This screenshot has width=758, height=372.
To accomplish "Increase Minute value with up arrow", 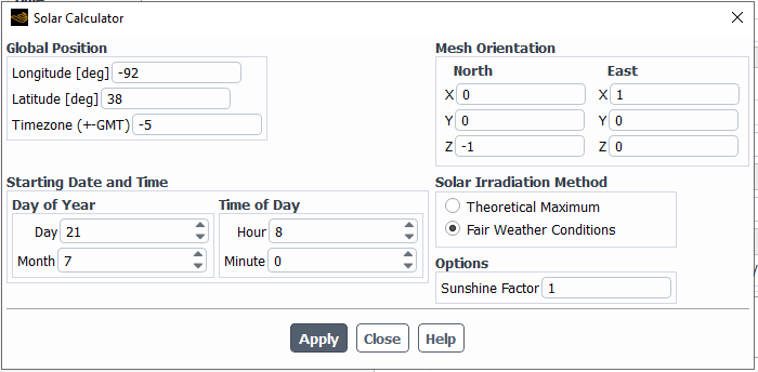I will click(x=408, y=255).
